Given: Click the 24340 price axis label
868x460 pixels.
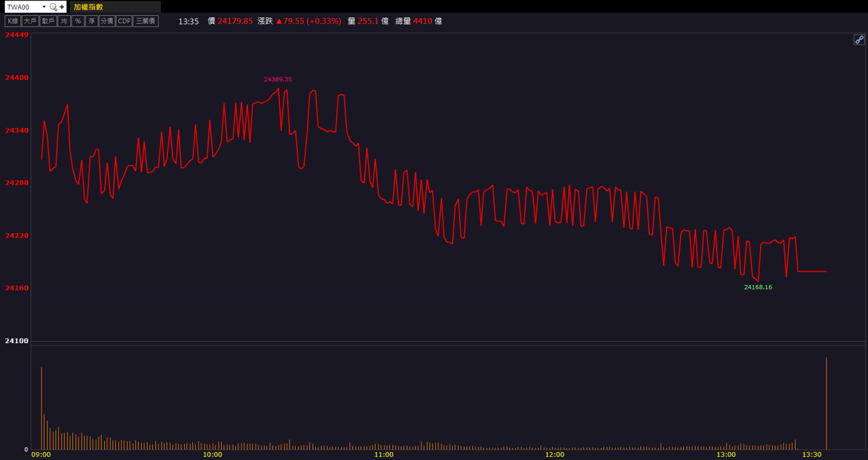Looking at the screenshot, I should coord(17,130).
